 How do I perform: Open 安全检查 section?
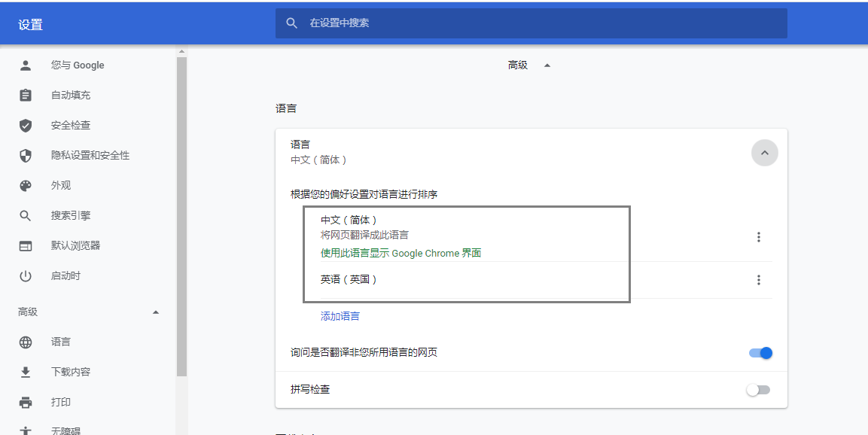(x=70, y=126)
